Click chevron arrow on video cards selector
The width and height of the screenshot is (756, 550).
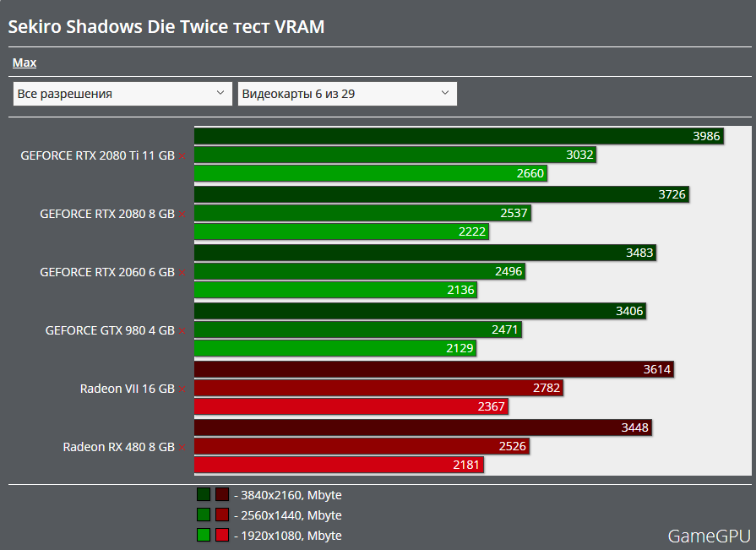click(x=445, y=93)
